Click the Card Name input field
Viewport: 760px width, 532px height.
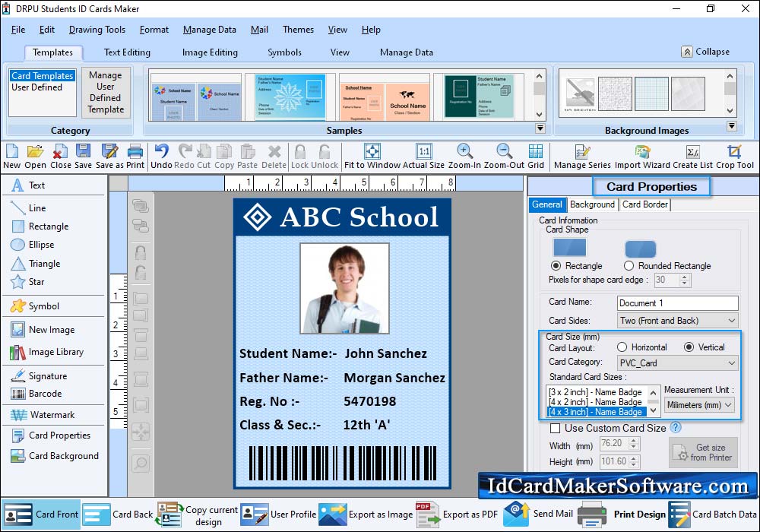678,303
